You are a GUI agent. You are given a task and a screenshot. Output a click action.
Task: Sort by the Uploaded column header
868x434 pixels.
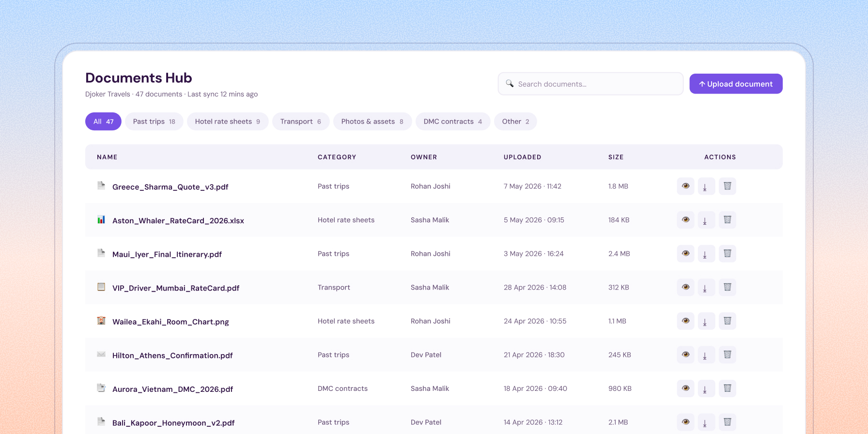click(522, 157)
